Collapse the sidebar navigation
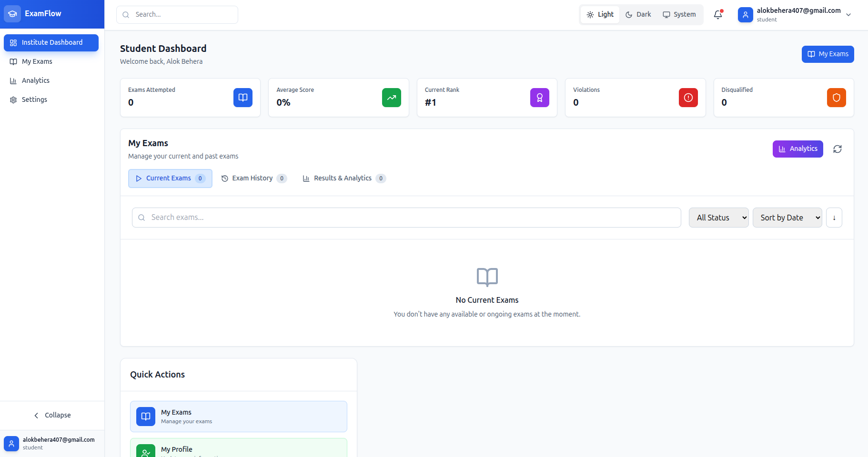This screenshot has height=457, width=868. coord(52,415)
